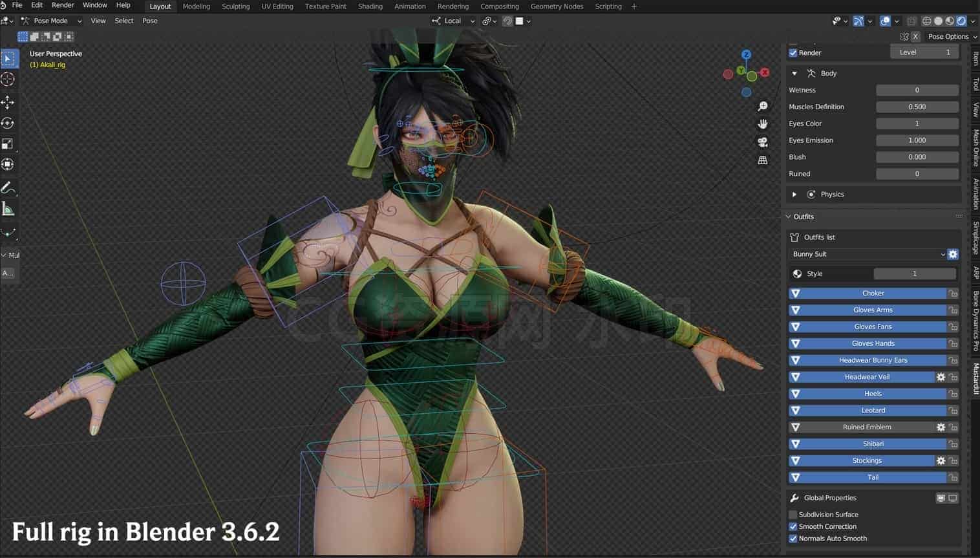Toggle the Gloves Arms outfit piece
This screenshot has width=980, height=558.
868,310
